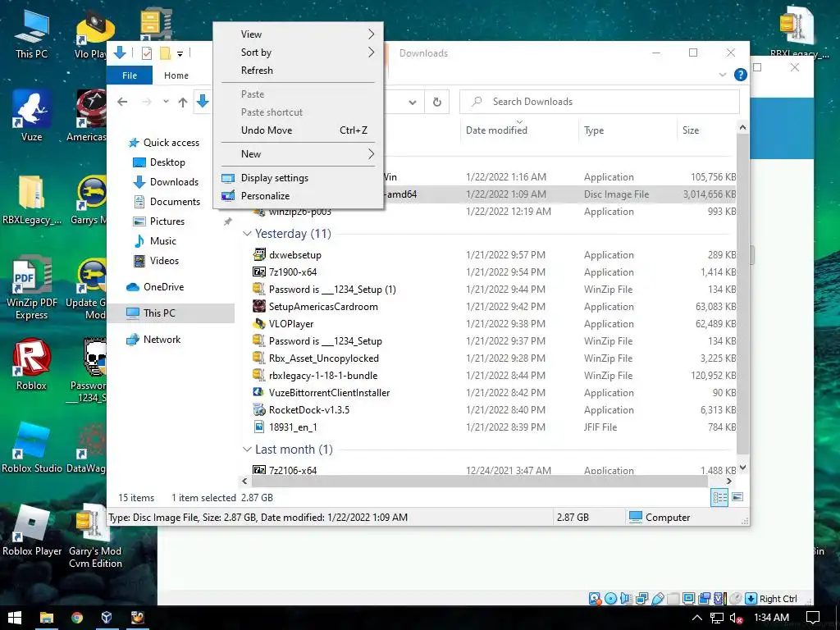
Task: Launch Roblox Player desktop shortcut
Action: 31,531
